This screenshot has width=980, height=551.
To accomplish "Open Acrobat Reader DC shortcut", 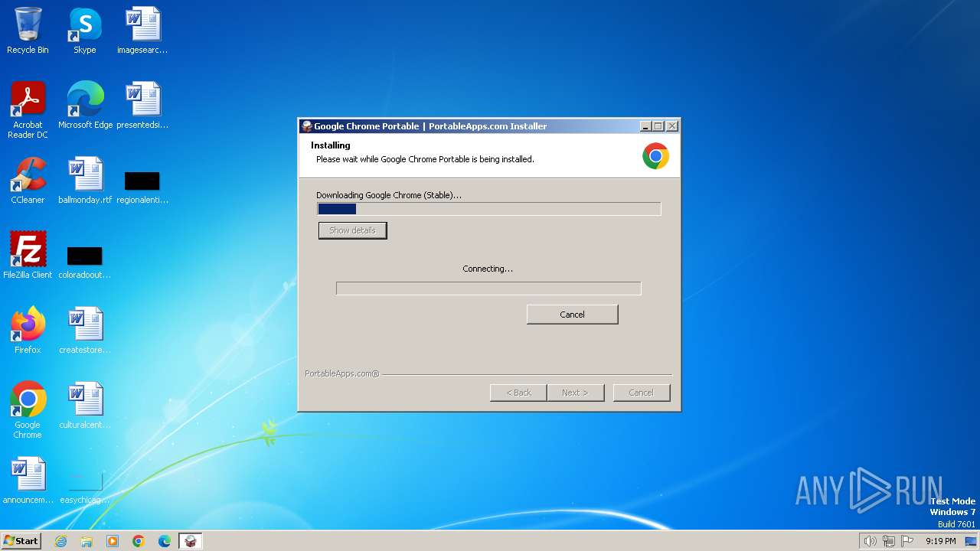I will coord(28,109).
